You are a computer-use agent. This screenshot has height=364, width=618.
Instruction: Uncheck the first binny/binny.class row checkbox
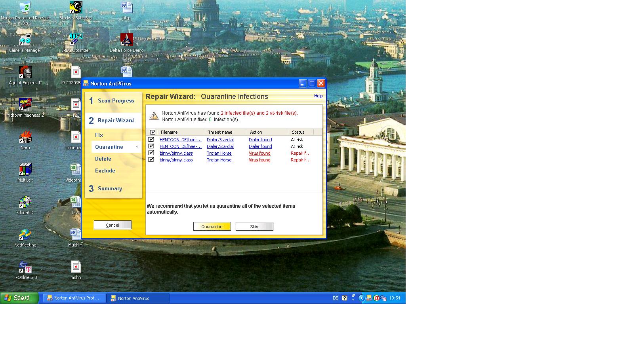[x=151, y=153]
